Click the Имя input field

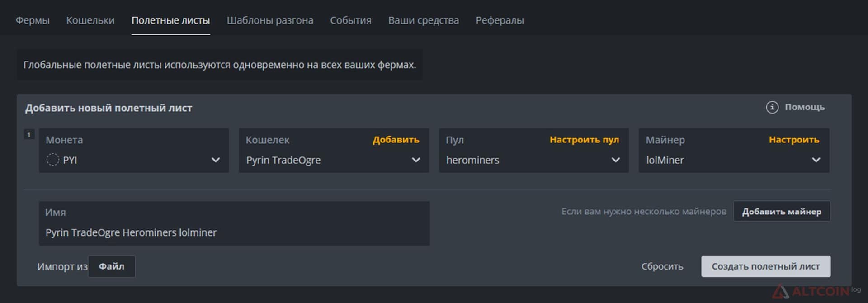click(x=234, y=223)
